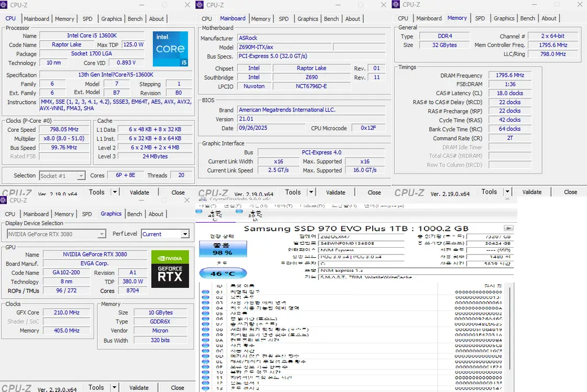This screenshot has height=392, width=587.
Task: Click CPU-Z icon in the Intel Core i5 window title bar
Action: click(x=4, y=5)
